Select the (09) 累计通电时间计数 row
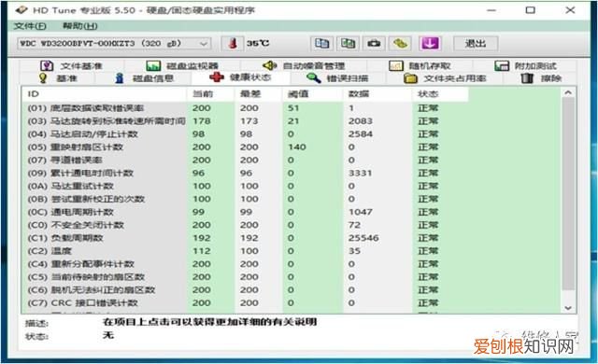Viewport: 598px width, 364px height. point(292,173)
